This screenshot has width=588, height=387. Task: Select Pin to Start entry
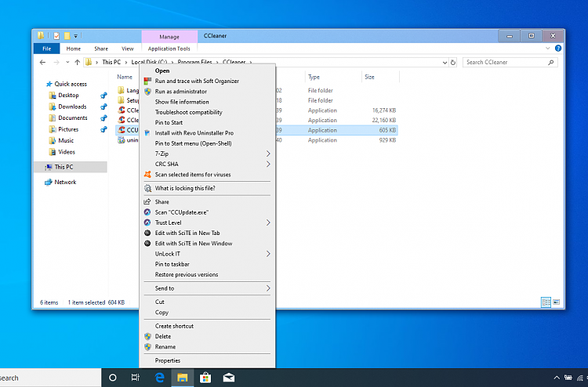tap(207, 122)
